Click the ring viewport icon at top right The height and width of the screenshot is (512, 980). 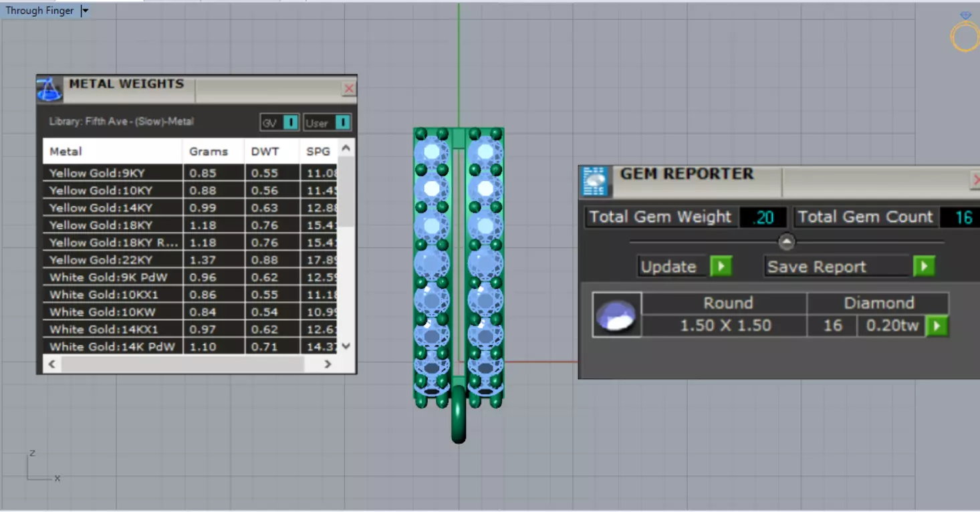965,32
